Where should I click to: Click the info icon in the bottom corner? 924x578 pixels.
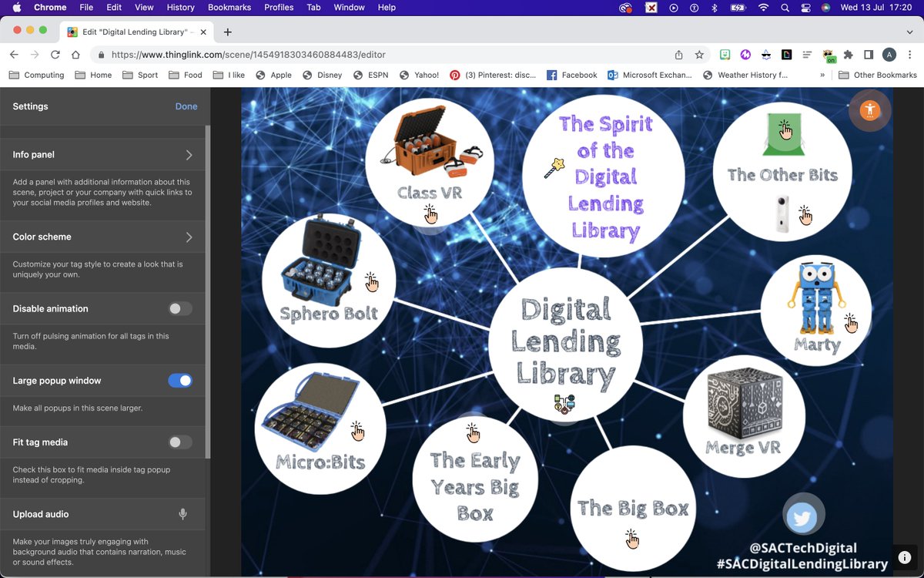pos(904,556)
